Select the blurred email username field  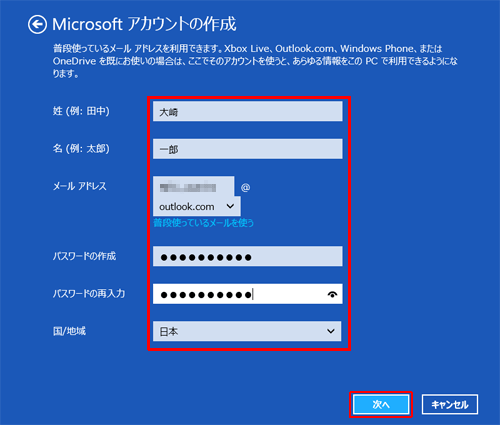194,187
